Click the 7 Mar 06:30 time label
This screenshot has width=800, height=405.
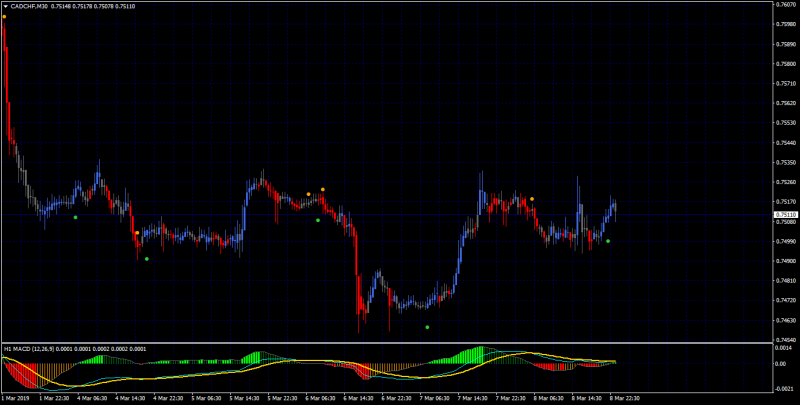434,398
